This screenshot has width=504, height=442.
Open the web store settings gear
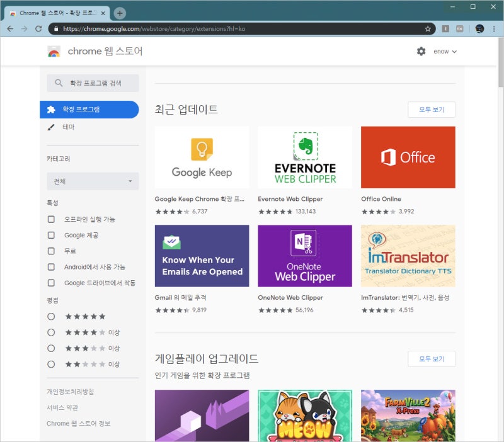click(421, 52)
